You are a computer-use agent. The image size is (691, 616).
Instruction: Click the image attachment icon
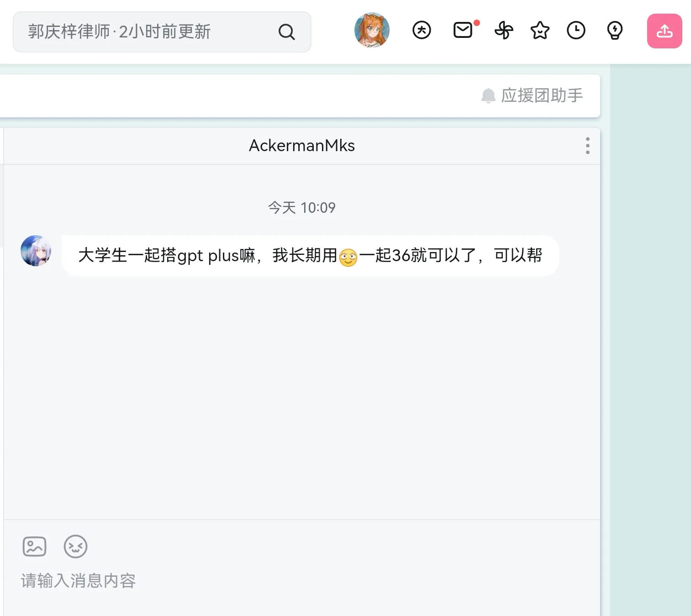35,547
